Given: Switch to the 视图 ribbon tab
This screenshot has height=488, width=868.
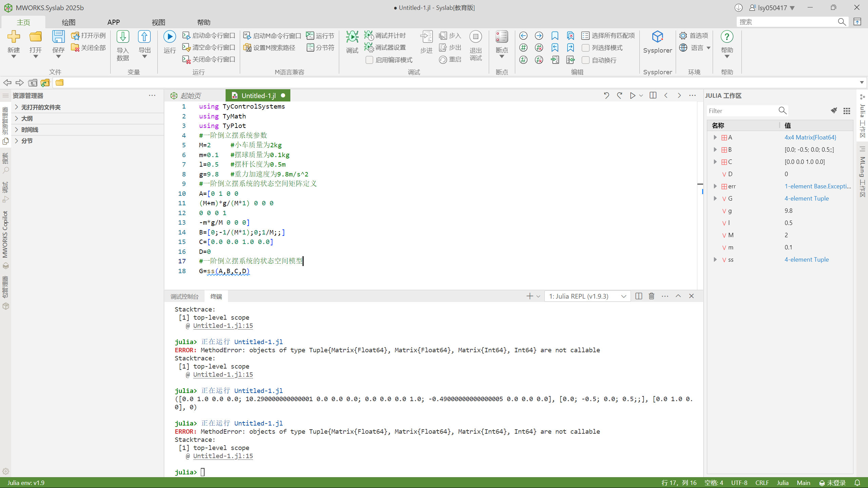Looking at the screenshot, I should pos(158,22).
